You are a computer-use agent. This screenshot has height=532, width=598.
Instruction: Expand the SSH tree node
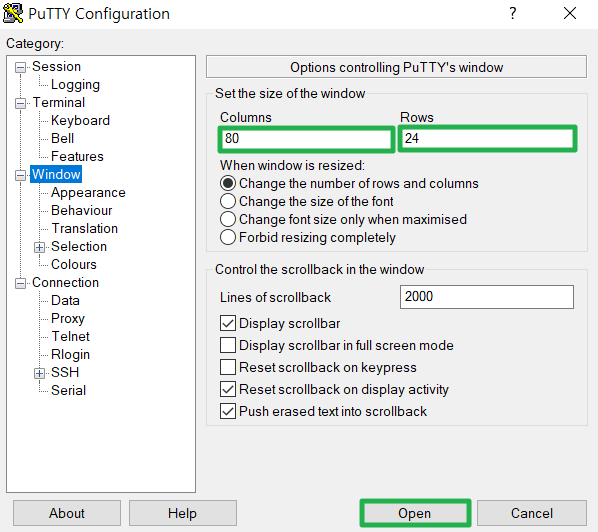[x=39, y=373]
